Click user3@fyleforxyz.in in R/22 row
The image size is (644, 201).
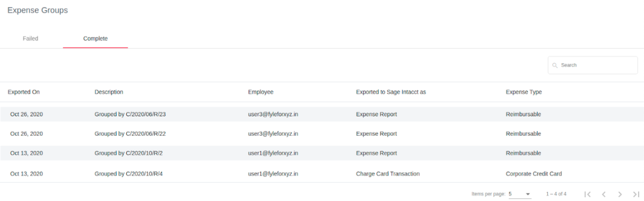(x=273, y=133)
